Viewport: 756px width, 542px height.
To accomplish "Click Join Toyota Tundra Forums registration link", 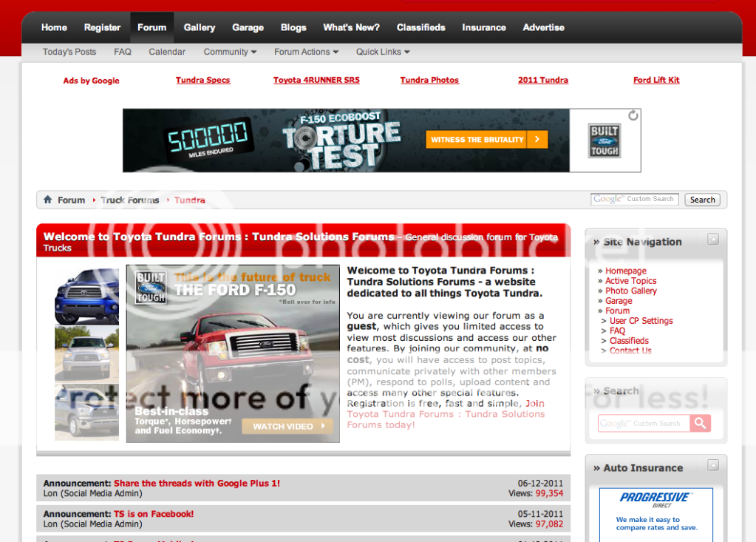I will pos(446,414).
